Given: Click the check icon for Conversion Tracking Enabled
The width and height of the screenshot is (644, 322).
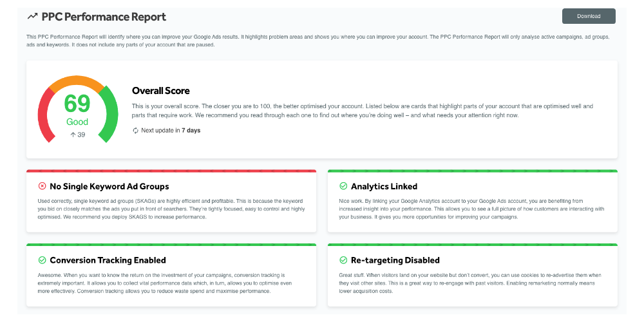Looking at the screenshot, I should point(43,260).
